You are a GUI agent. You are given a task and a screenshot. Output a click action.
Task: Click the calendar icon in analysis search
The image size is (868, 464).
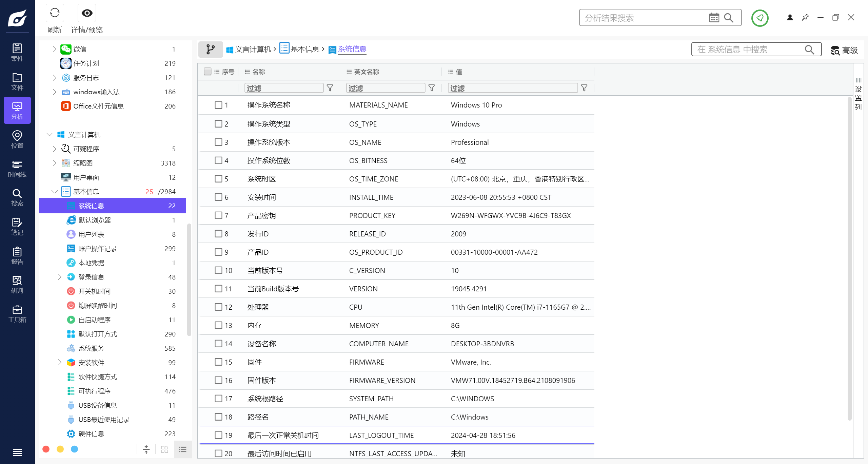pyautogui.click(x=714, y=18)
